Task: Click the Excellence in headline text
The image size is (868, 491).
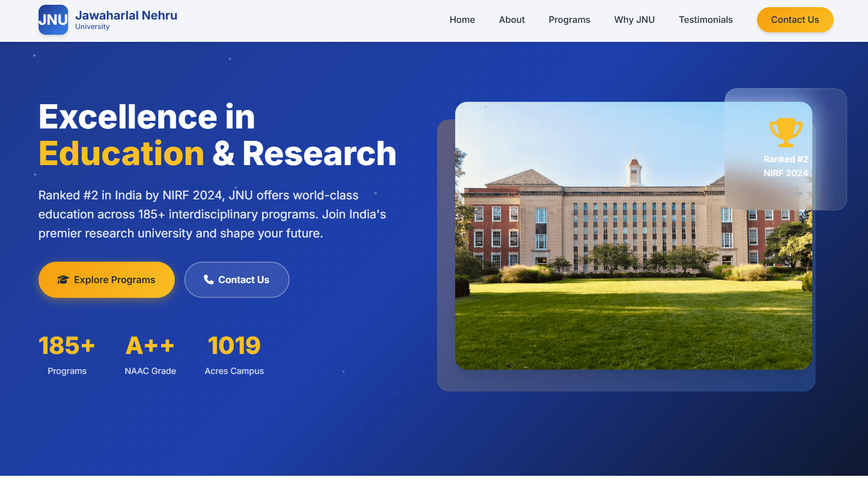Action: coord(147,117)
